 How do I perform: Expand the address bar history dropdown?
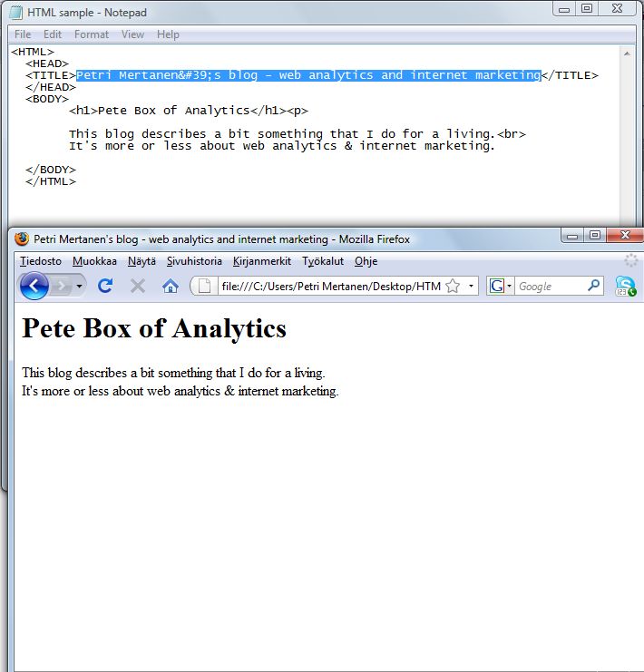pyautogui.click(x=471, y=286)
